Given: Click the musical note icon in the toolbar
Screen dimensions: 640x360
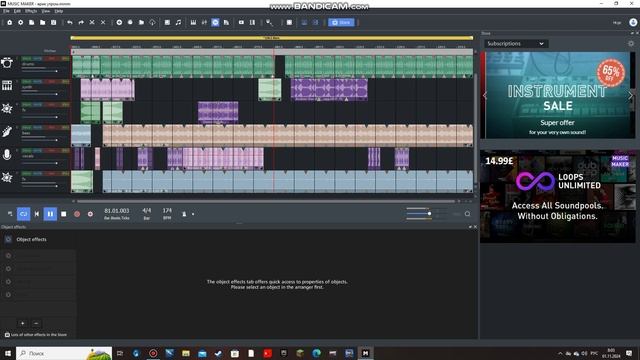Looking at the screenshot, I should pyautogui.click(x=178, y=22).
